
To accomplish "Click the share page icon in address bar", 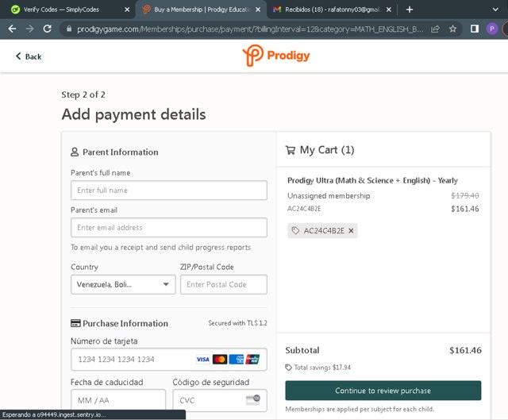I will coord(435,29).
